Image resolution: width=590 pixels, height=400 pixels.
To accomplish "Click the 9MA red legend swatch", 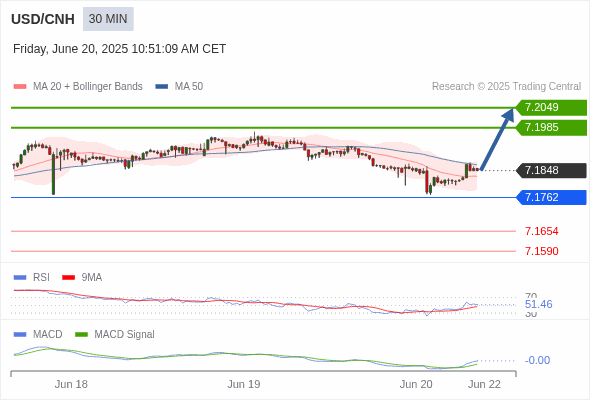I will coord(68,278).
